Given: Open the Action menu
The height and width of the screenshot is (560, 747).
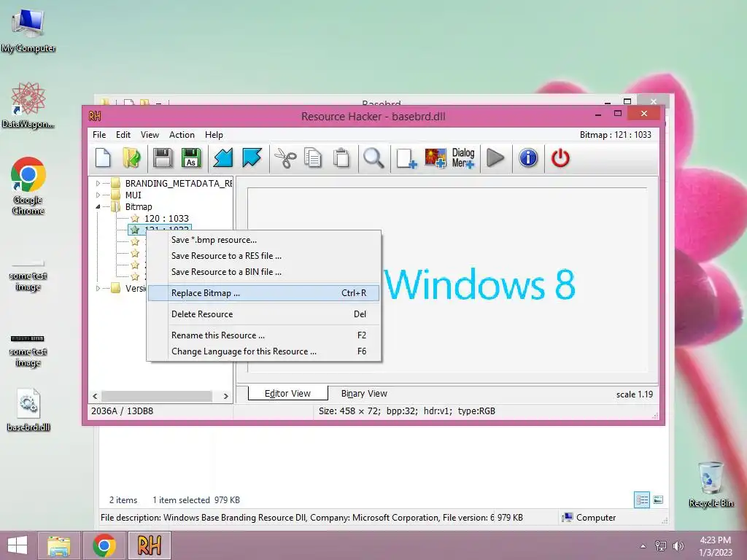Looking at the screenshot, I should point(182,135).
